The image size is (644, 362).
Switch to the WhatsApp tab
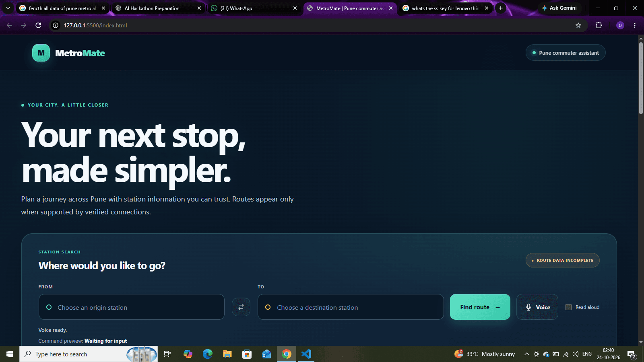tap(254, 8)
